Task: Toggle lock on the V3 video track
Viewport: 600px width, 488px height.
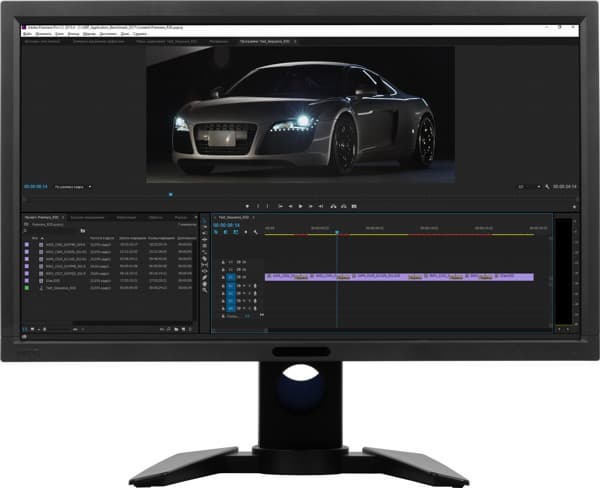Action: [223, 263]
